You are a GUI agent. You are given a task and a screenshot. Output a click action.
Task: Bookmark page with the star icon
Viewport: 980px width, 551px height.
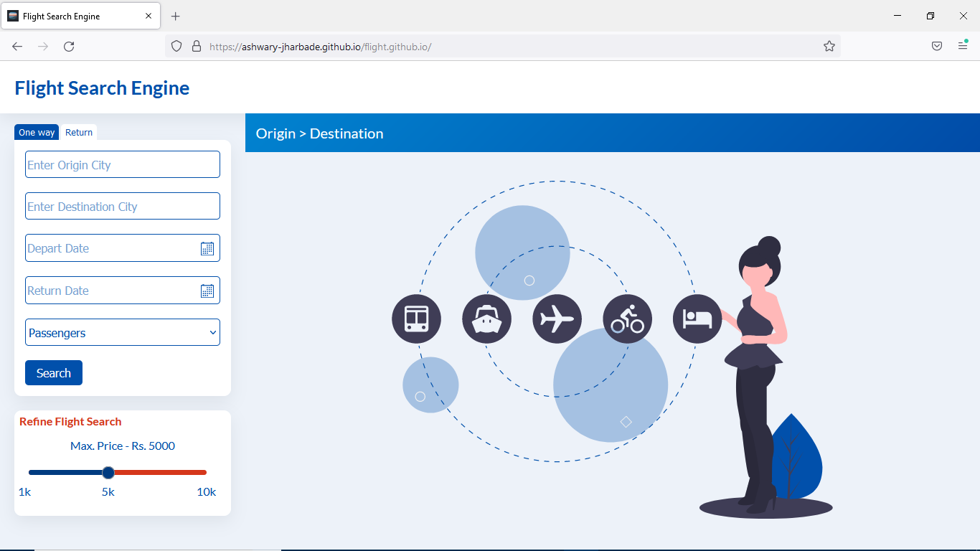(829, 46)
